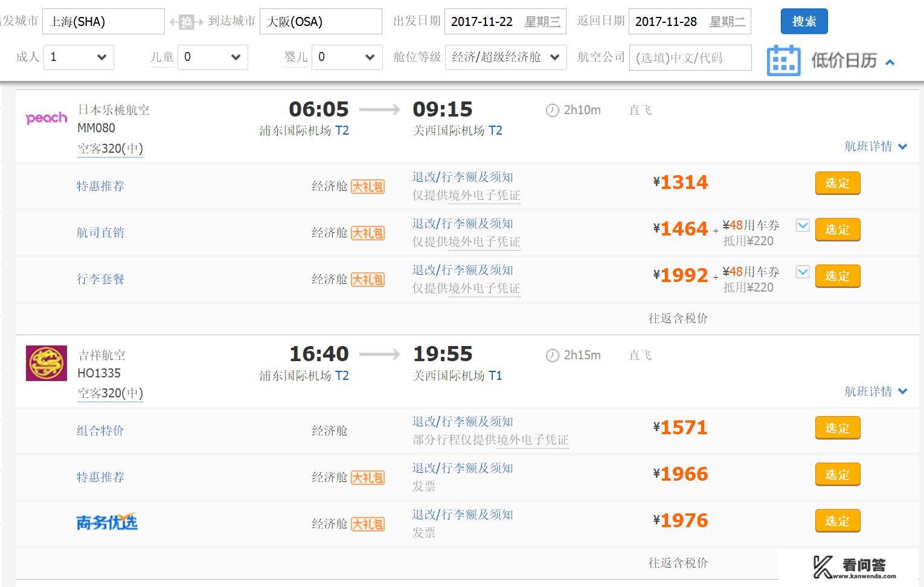Click the airline company input field
This screenshot has height=587, width=924.
[690, 57]
